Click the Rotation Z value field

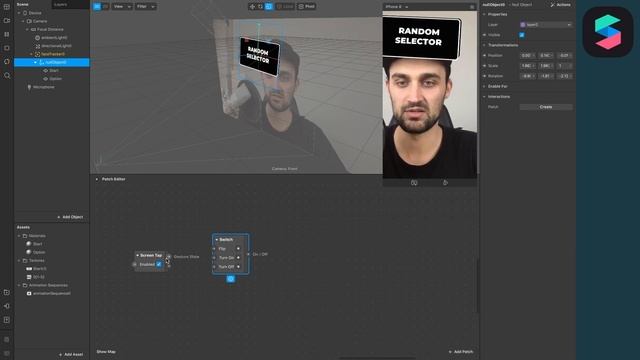click(x=565, y=76)
